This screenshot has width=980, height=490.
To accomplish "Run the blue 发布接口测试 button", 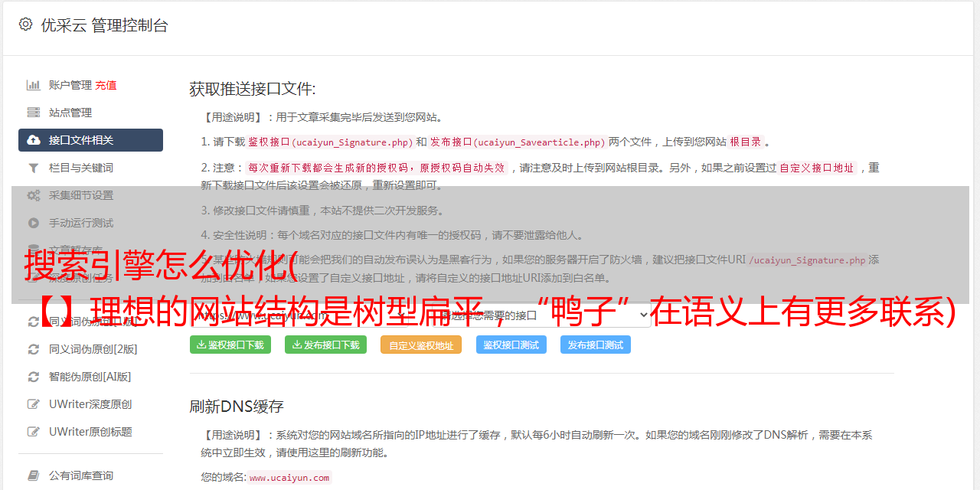I will coord(596,345).
